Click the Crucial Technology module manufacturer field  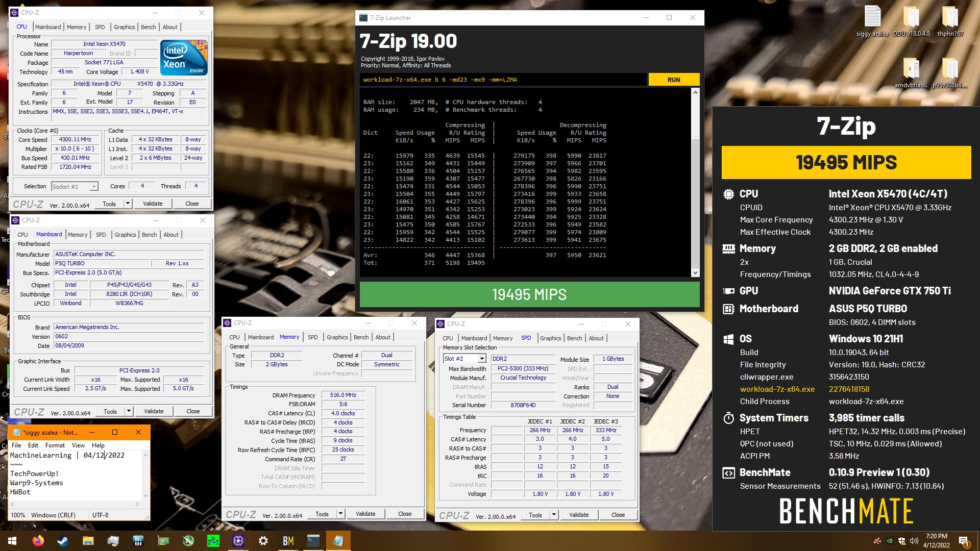523,378
